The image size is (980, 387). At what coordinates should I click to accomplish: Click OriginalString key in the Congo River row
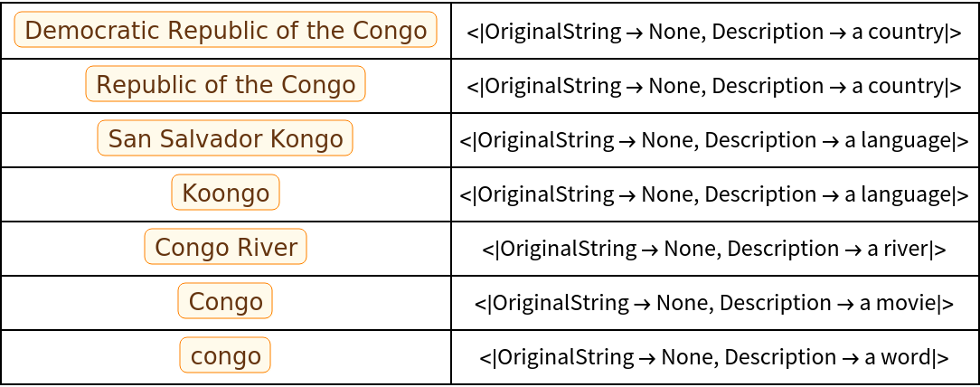(x=568, y=250)
